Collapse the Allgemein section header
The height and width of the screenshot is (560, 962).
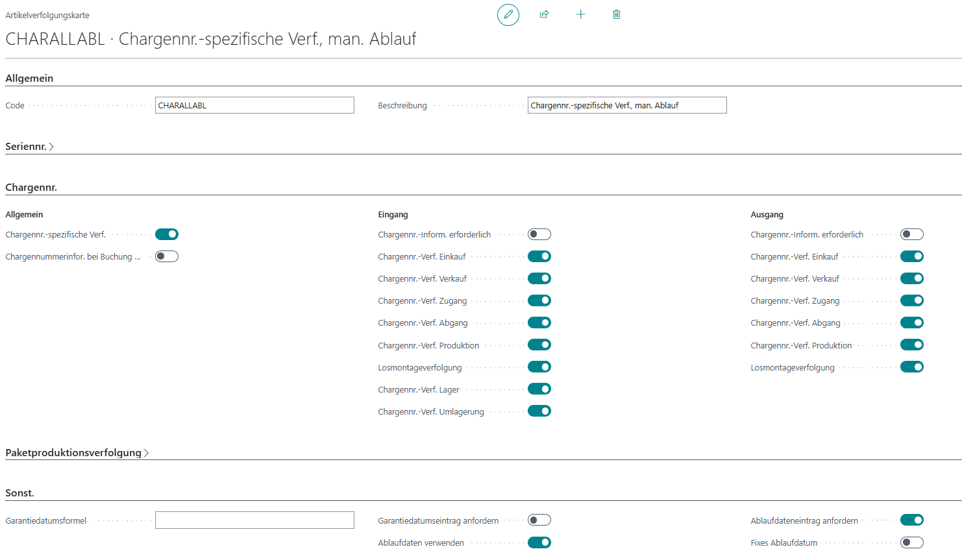[29, 79]
